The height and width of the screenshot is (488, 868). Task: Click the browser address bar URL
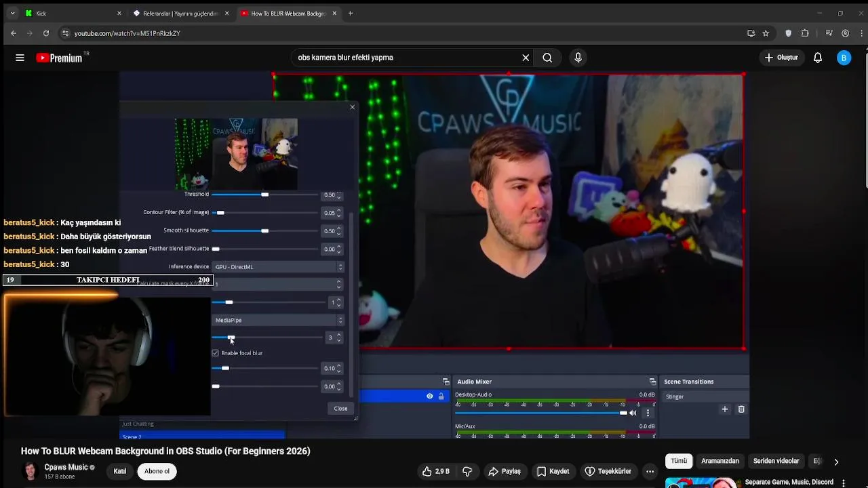point(127,33)
